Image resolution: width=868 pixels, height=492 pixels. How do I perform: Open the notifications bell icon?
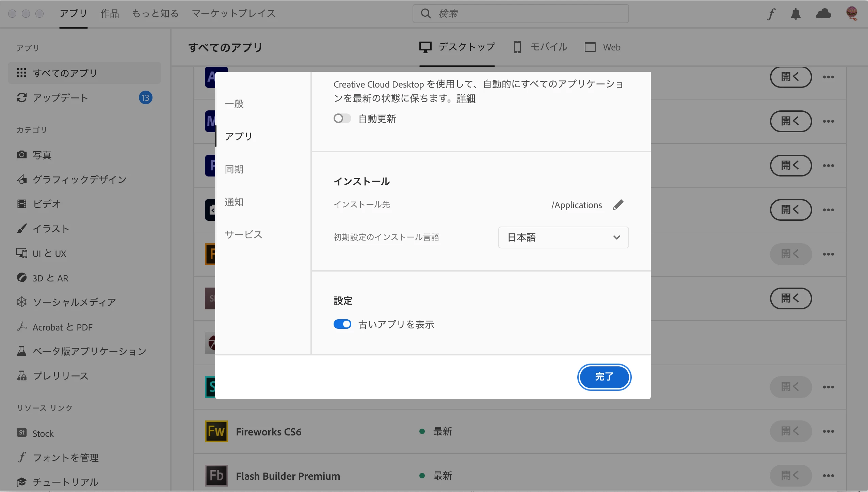[x=795, y=14]
